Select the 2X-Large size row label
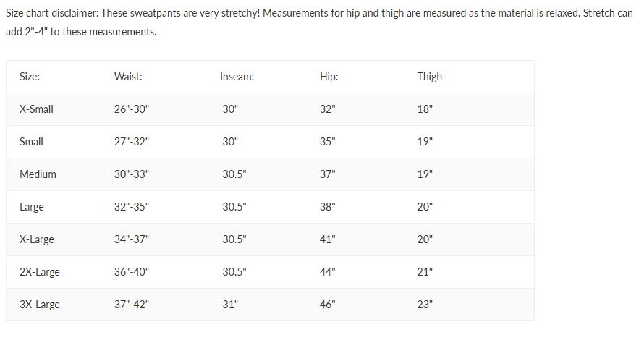This screenshot has width=644, height=340. coord(39,272)
